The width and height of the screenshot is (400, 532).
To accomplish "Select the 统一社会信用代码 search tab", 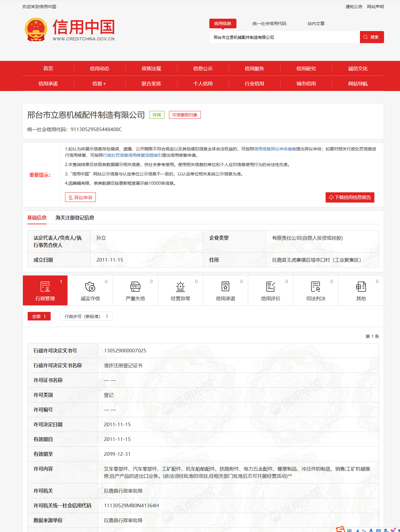I will point(269,24).
